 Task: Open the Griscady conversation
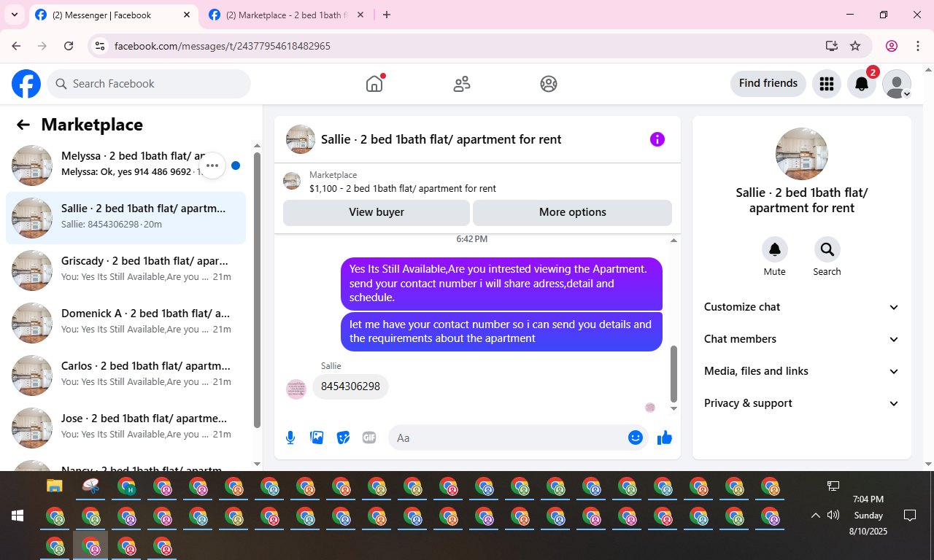pos(126,271)
